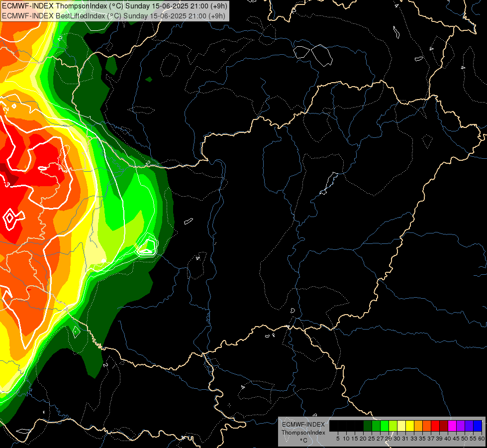The image size is (487, 448).
Task: Click the medium green 25-27 legend swatch
Action: [x=376, y=426]
